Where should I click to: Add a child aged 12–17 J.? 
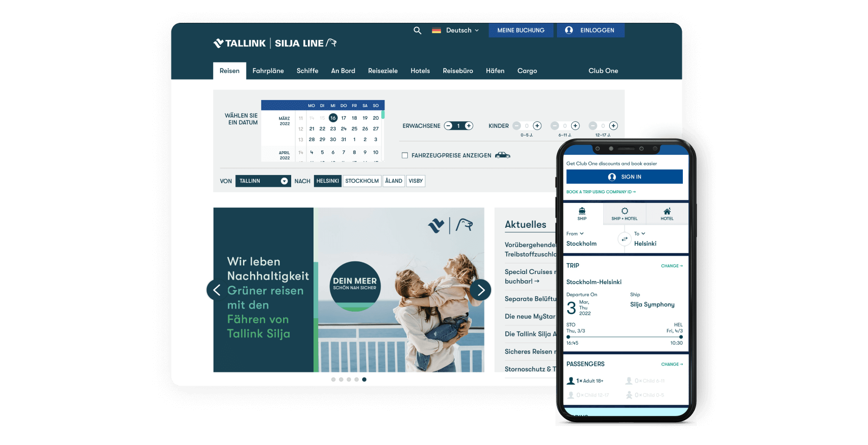click(613, 126)
